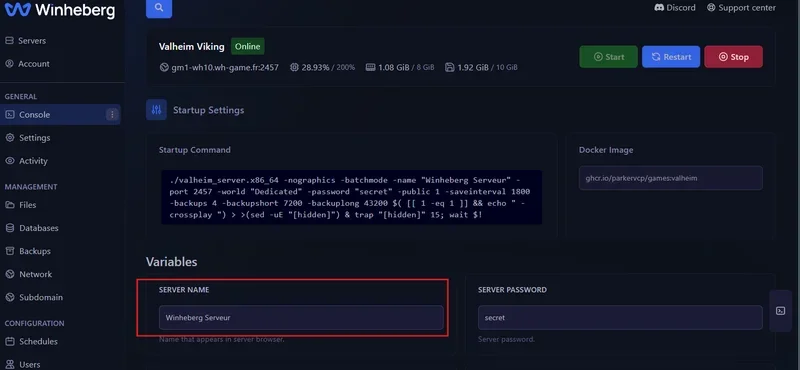Click the Docker Image field
The height and width of the screenshot is (370, 800).
tap(670, 178)
